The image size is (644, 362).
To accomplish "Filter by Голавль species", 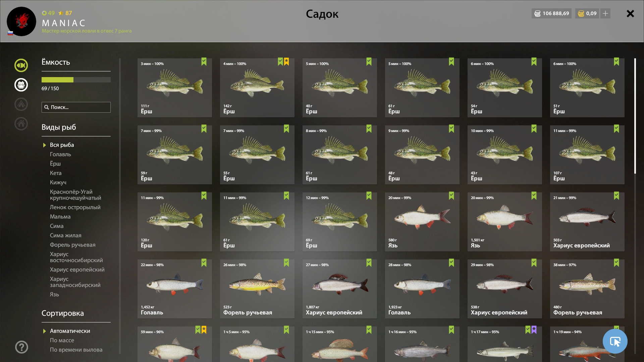I will click(60, 154).
